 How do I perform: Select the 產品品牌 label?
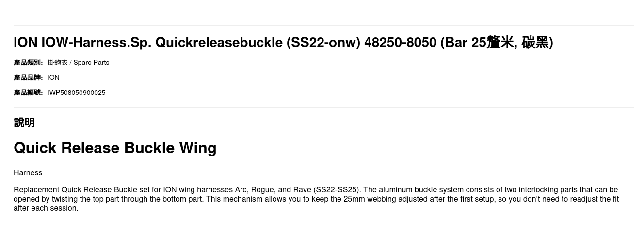click(28, 78)
